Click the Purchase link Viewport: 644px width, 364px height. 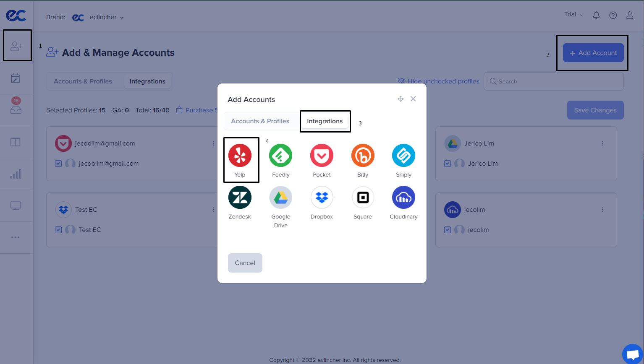[x=197, y=110]
